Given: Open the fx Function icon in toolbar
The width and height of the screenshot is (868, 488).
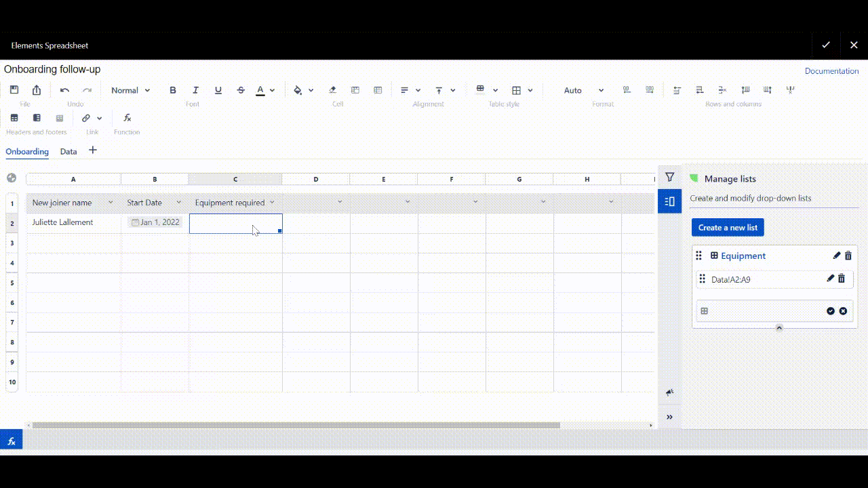Looking at the screenshot, I should click(x=127, y=118).
